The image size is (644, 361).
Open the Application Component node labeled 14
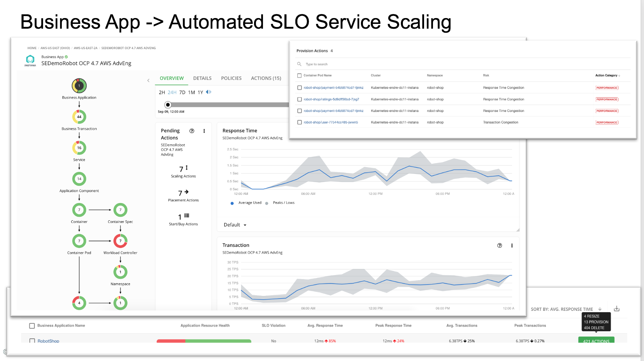[x=79, y=179]
